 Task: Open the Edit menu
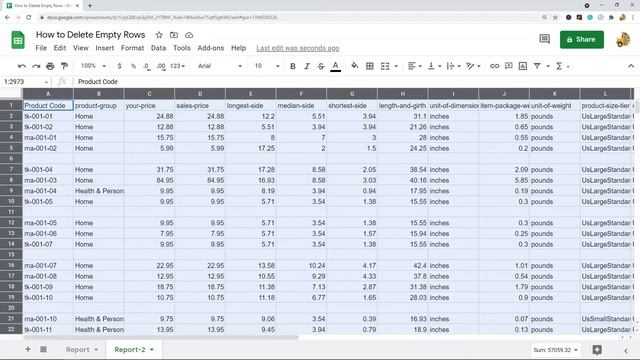(x=60, y=48)
